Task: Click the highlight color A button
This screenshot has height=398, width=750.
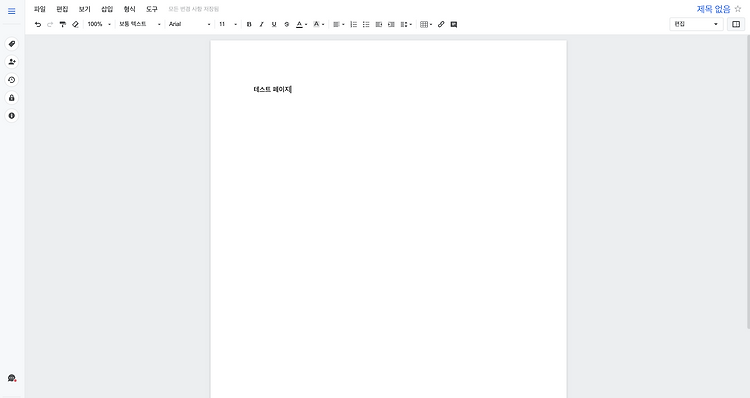Action: (x=316, y=24)
